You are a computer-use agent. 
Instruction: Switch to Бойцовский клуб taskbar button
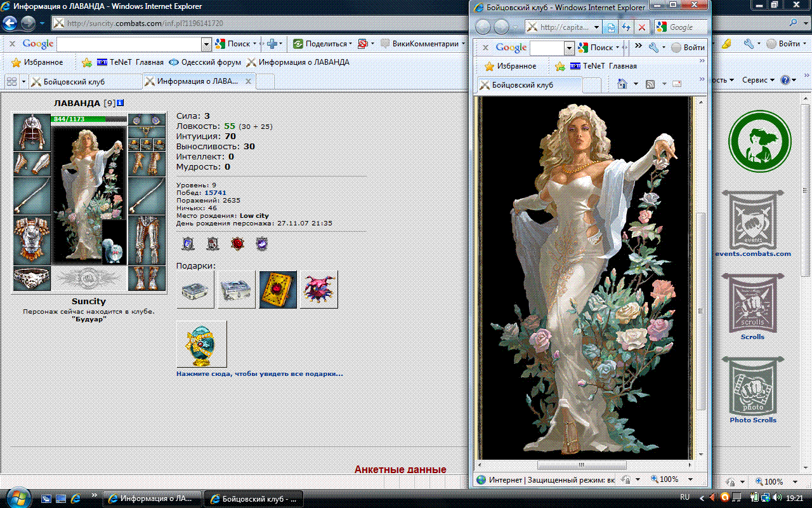(254, 498)
